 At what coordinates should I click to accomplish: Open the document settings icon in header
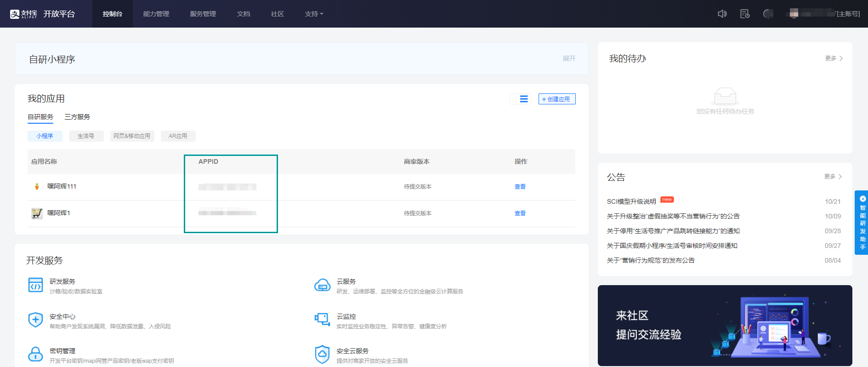745,14
